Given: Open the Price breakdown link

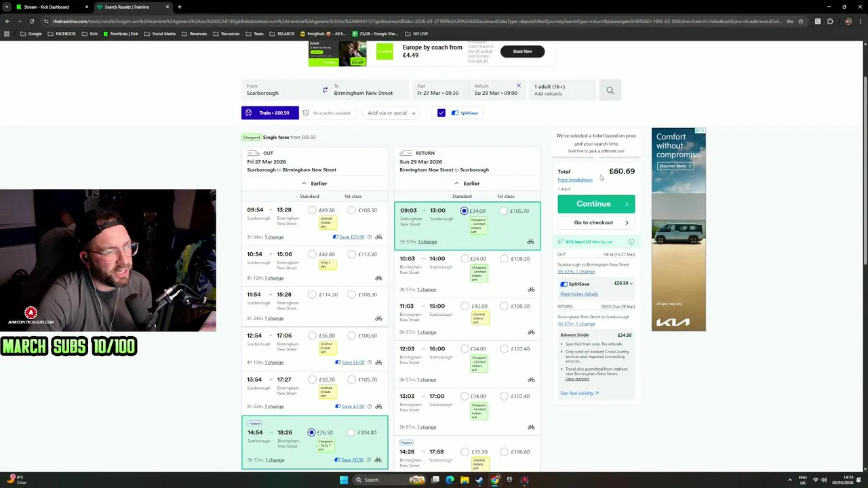Looking at the screenshot, I should pos(575,180).
